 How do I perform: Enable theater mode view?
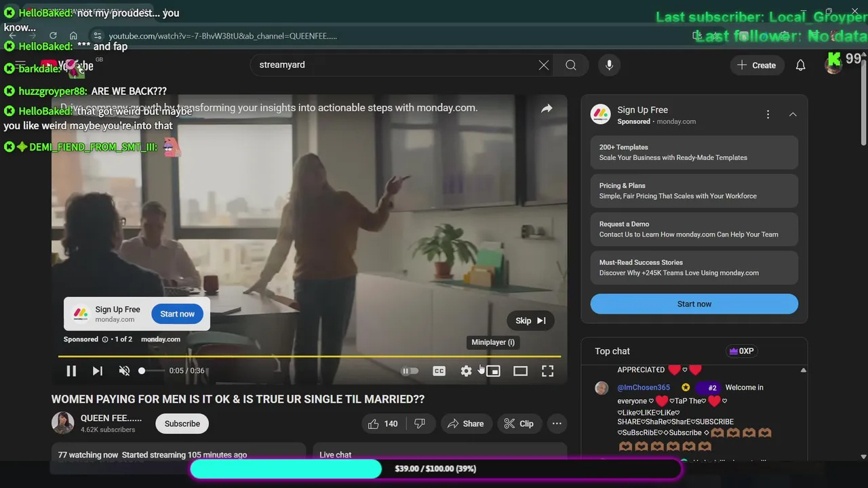(x=520, y=371)
